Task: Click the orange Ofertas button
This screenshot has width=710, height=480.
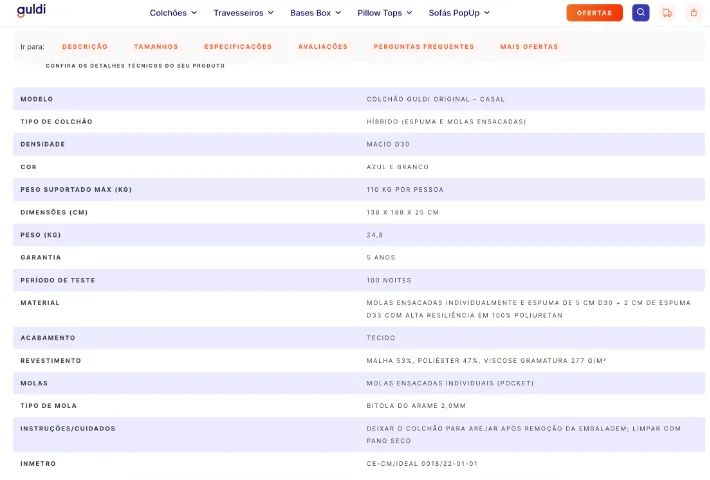Action: [x=594, y=13]
